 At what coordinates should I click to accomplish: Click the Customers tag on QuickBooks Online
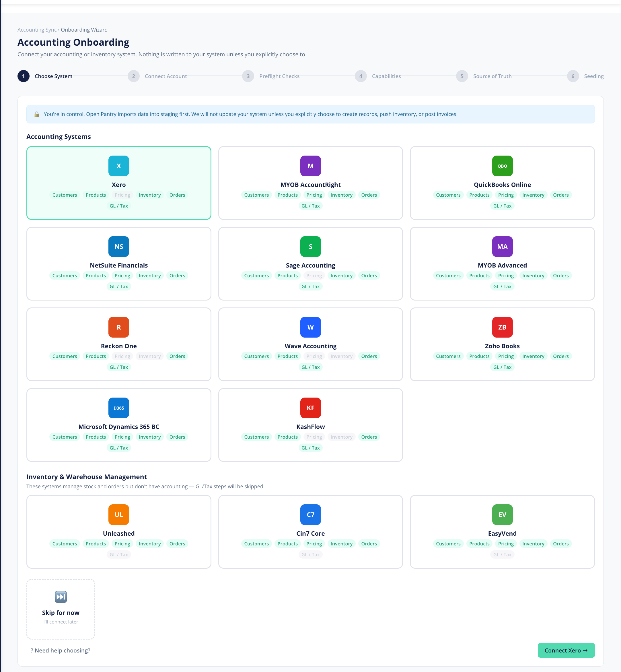pyautogui.click(x=448, y=195)
